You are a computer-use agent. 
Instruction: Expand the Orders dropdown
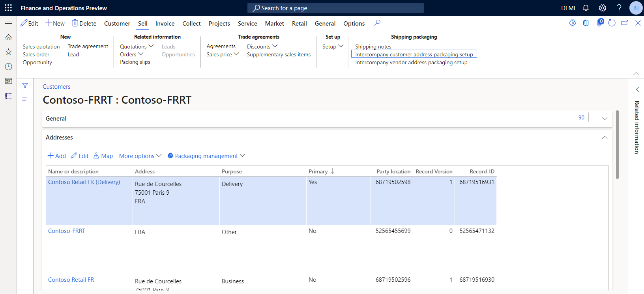pyautogui.click(x=131, y=54)
